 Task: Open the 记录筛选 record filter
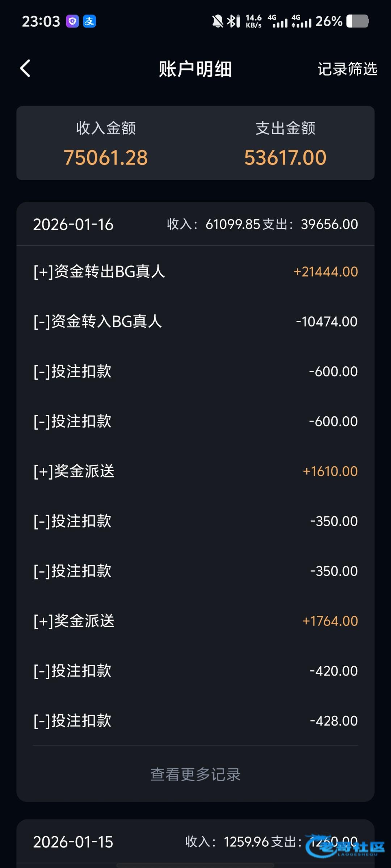[347, 69]
